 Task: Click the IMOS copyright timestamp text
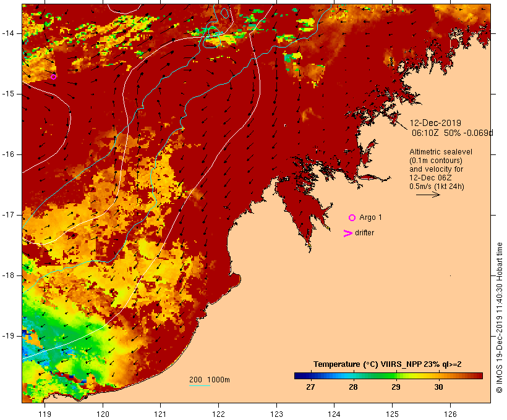click(x=499, y=317)
